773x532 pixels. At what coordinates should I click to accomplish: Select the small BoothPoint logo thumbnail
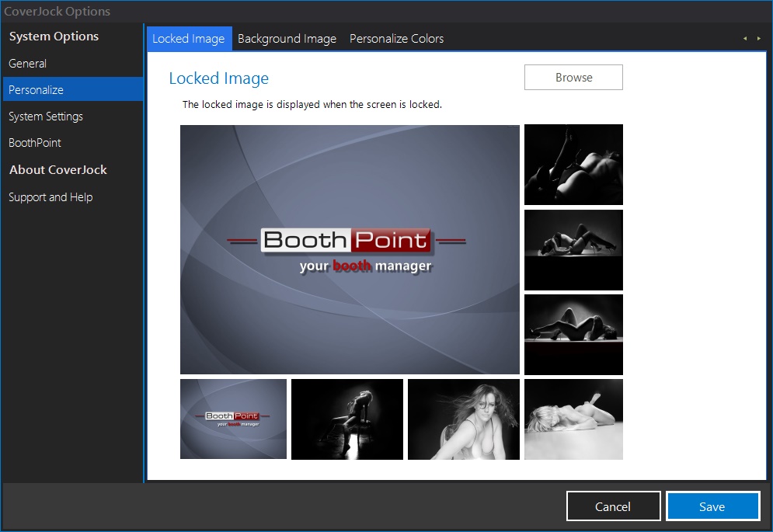(x=233, y=419)
